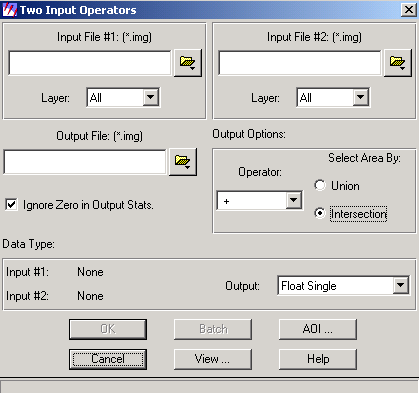Click the Output File text field
This screenshot has height=393, width=419.
(x=84, y=162)
